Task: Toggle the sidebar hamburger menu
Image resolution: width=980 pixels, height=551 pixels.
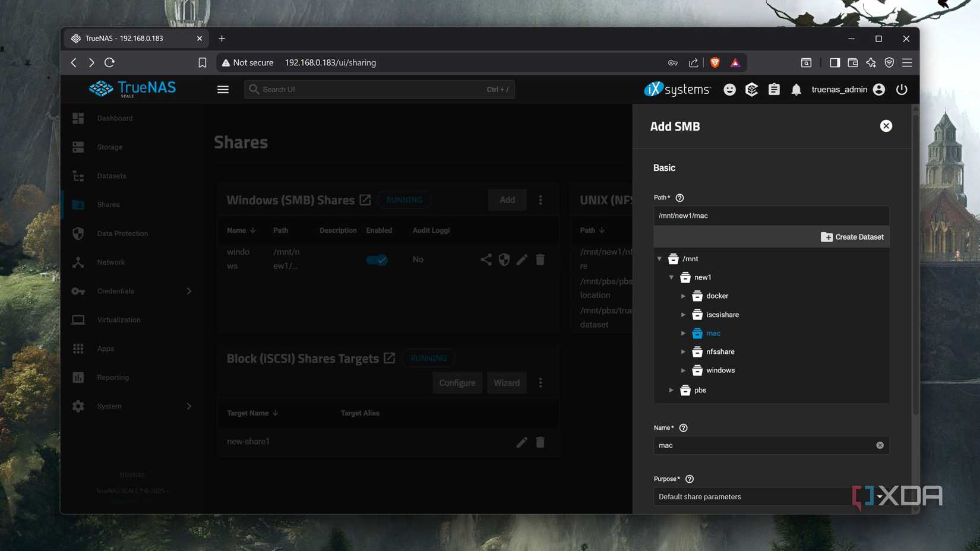Action: pos(223,90)
